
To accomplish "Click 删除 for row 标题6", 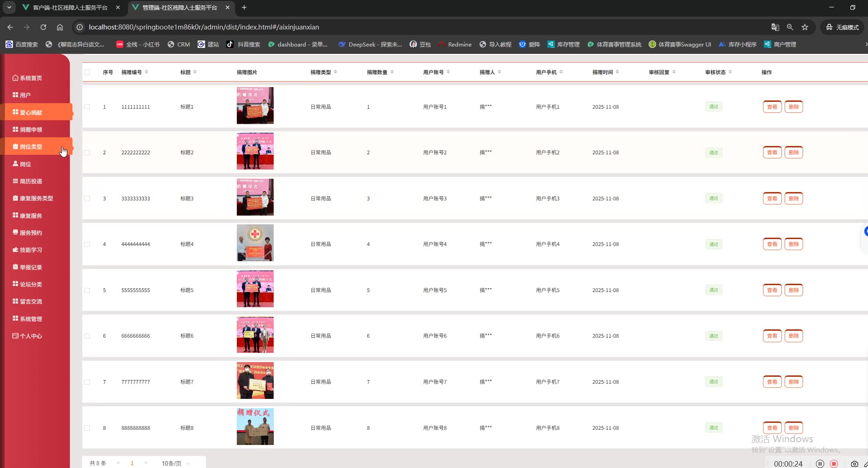I will point(794,336).
